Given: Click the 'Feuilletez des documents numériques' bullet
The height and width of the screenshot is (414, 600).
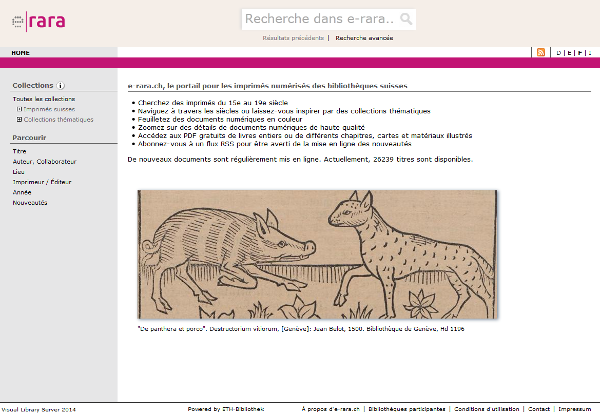Looking at the screenshot, I should pyautogui.click(x=220, y=119).
